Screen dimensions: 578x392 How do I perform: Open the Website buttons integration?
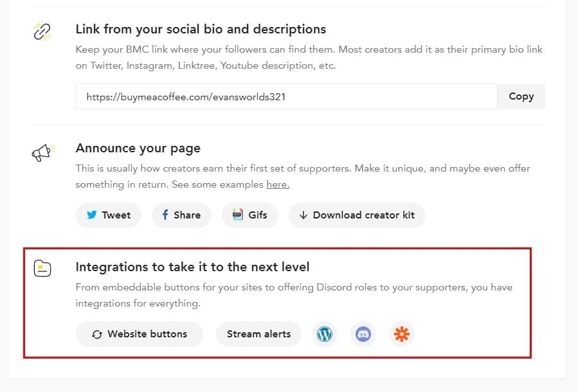click(140, 334)
